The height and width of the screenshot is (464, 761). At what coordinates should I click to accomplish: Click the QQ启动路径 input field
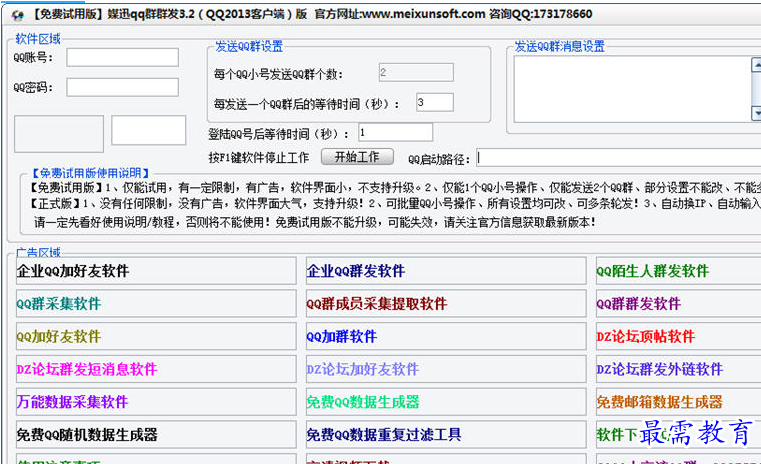(x=619, y=158)
